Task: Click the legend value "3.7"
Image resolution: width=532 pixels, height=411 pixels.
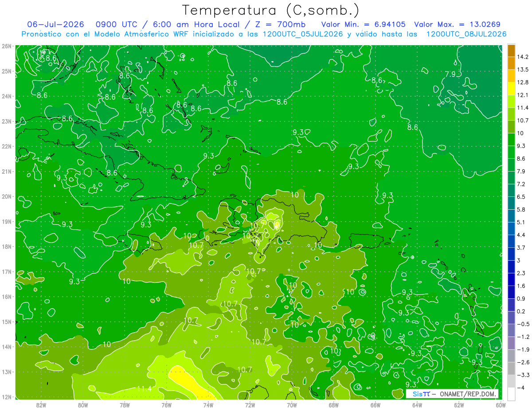Action: [521, 247]
